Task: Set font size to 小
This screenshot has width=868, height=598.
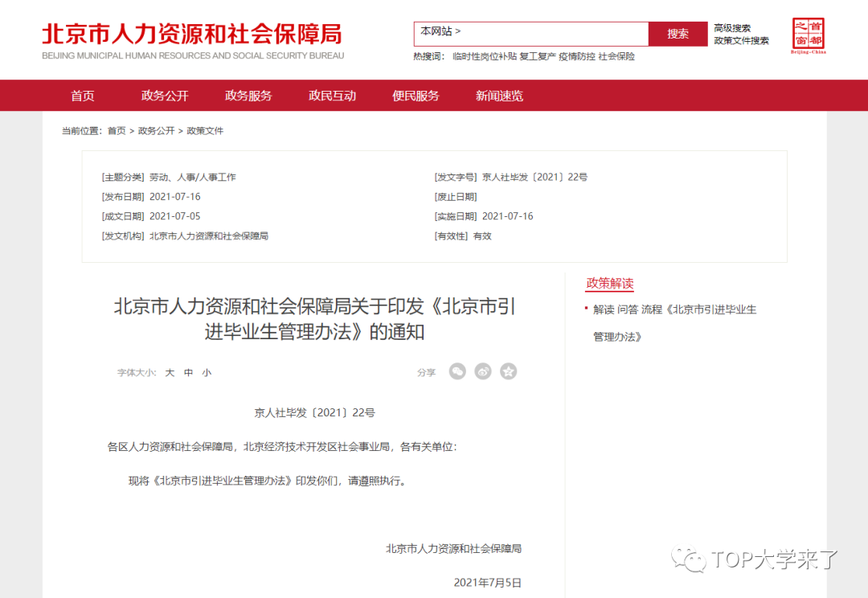Action: click(x=207, y=373)
